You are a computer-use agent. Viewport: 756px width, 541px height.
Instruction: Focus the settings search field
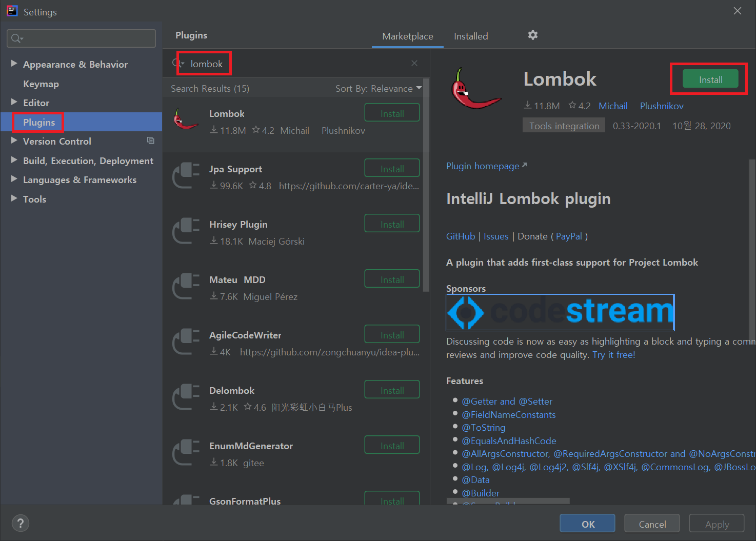tap(81, 38)
